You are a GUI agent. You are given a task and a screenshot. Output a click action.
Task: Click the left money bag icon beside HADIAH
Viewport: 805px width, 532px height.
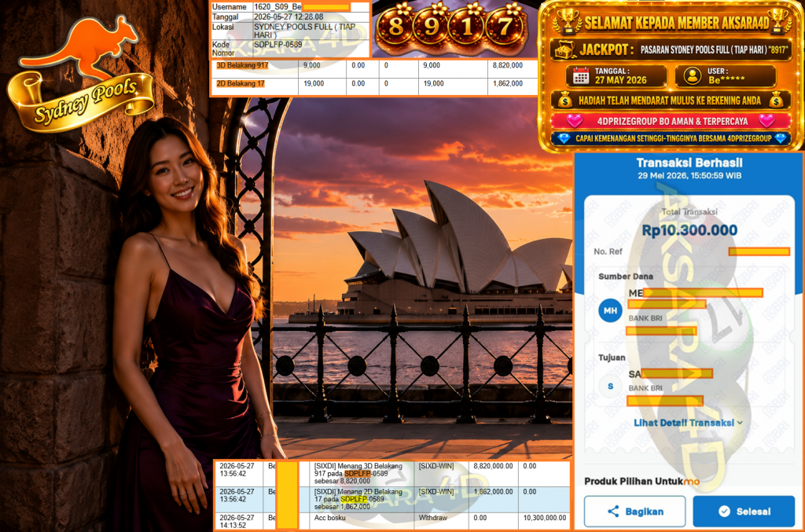coord(564,100)
